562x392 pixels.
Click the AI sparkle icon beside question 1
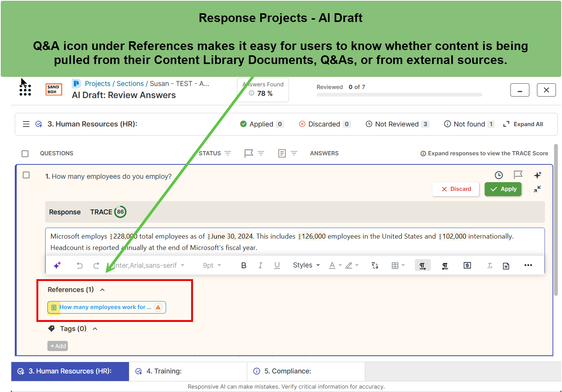[538, 175]
